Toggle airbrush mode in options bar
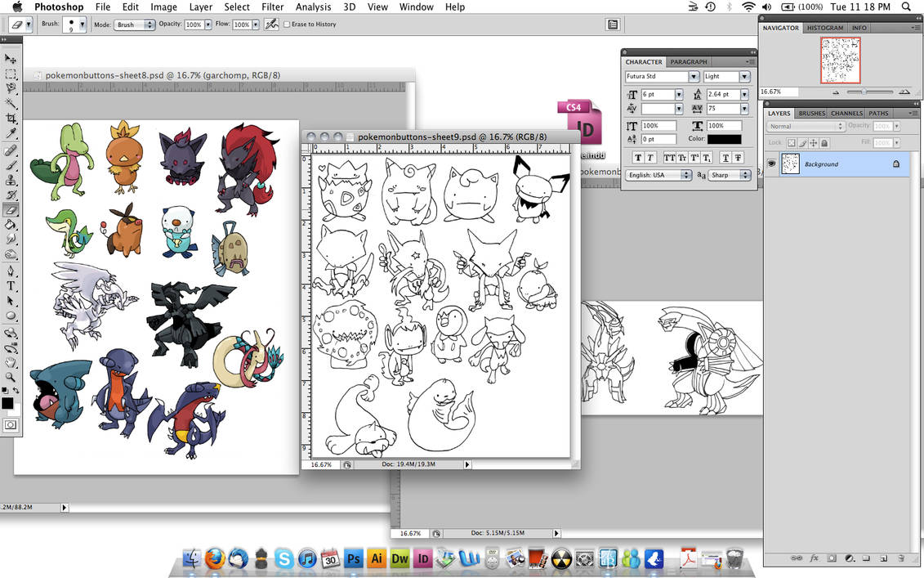 [271, 25]
